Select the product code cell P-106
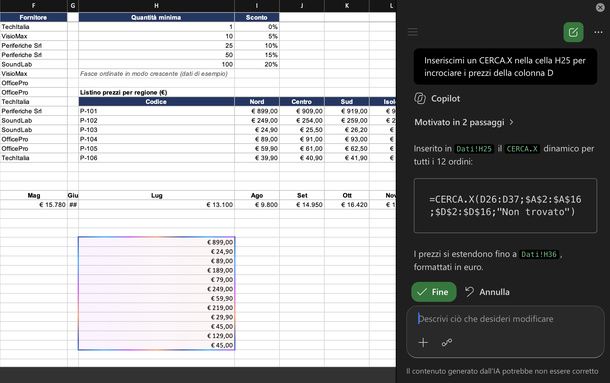Viewport: 610px width, 383px height. 156,158
